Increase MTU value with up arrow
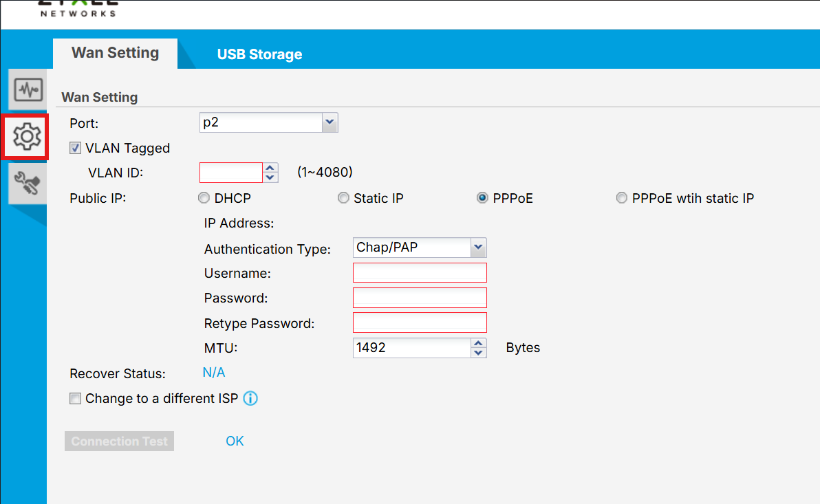Viewport: 820px width, 504px height. [x=479, y=343]
